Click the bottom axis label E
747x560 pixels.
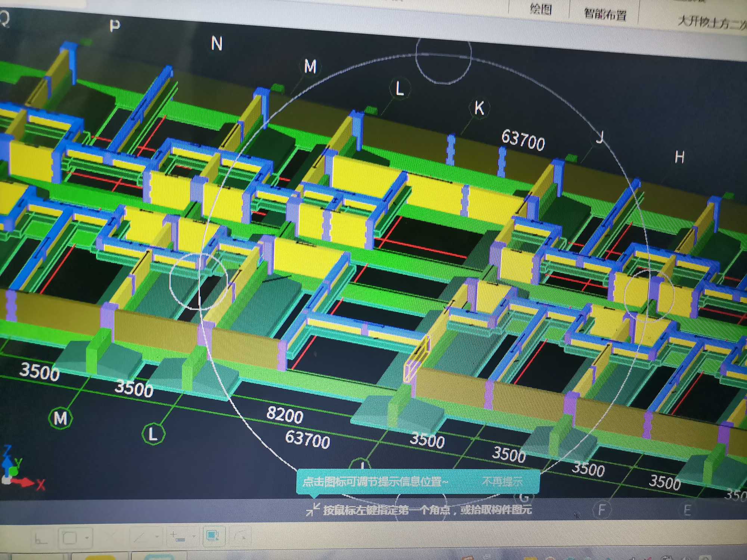(x=687, y=510)
